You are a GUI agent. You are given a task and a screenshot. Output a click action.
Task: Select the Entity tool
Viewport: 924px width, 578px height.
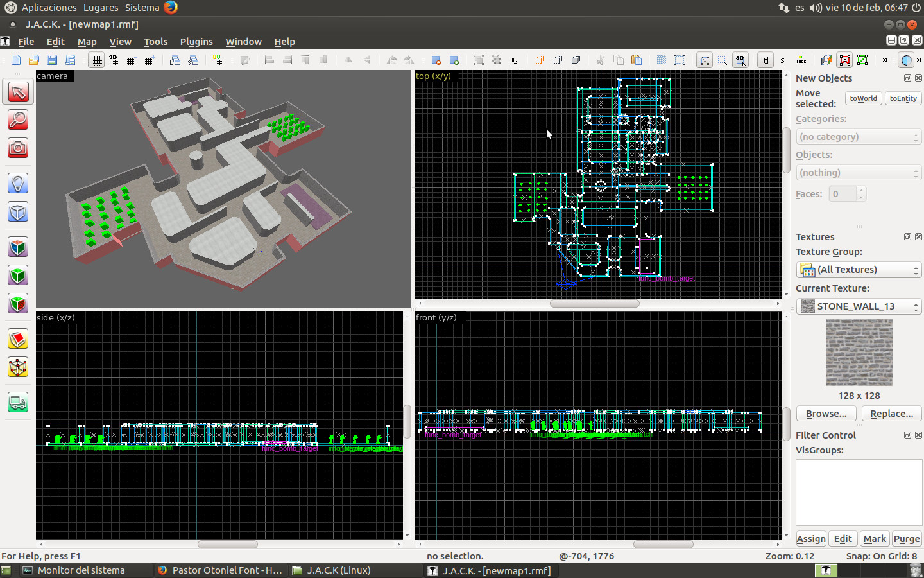(17, 183)
